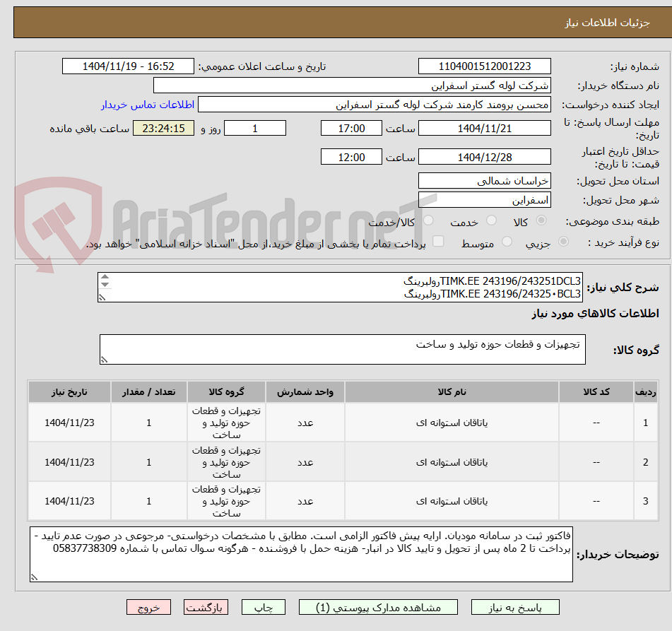Click the کد کالا column header
Screen dimensions: 672x631
point(596,391)
